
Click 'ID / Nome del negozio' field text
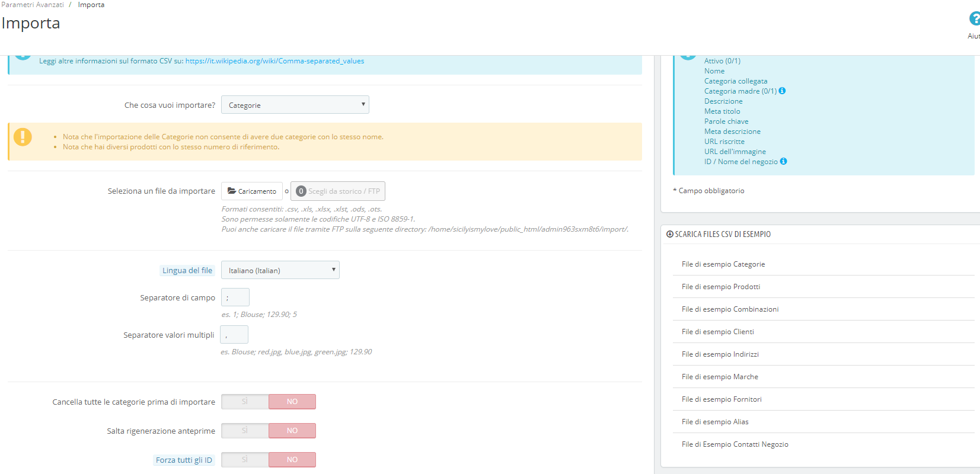coord(741,162)
